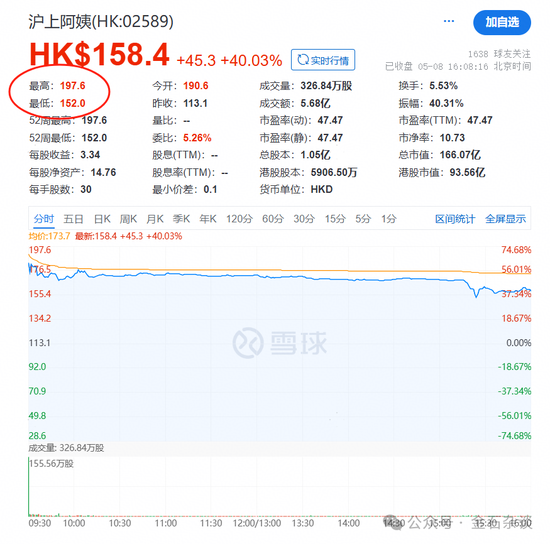Click the 最高 value 197.6
The image size is (550, 544).
pyautogui.click(x=73, y=86)
